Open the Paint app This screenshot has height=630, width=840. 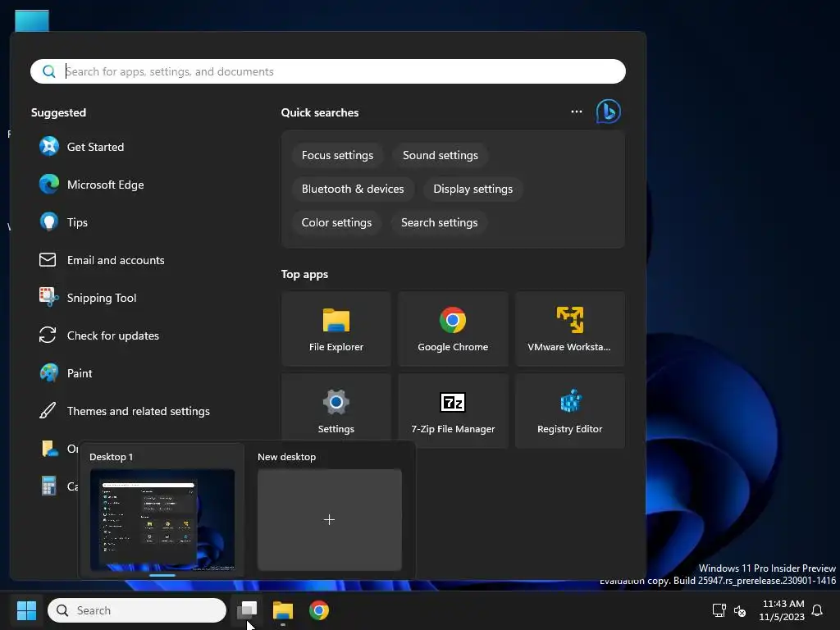66,373
